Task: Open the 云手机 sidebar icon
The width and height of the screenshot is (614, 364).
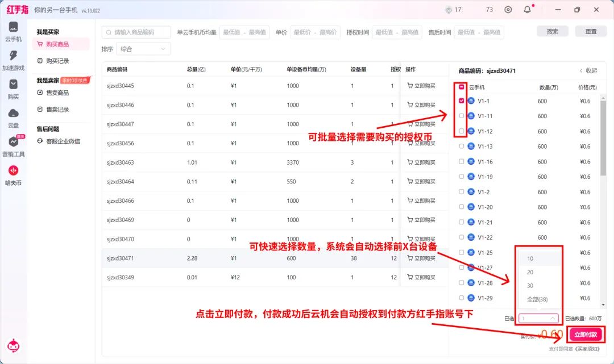Action: click(13, 27)
